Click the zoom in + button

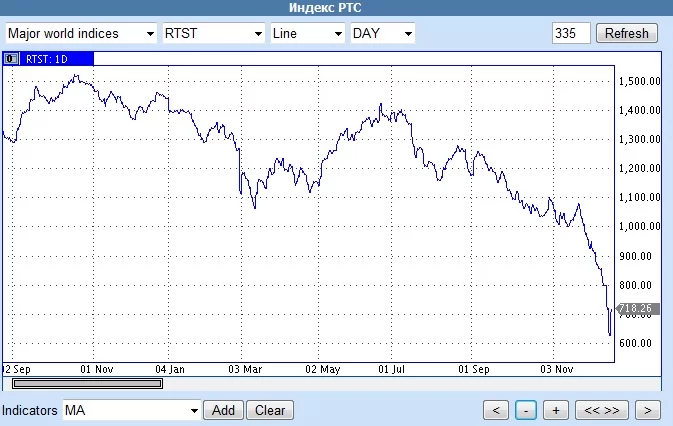(556, 411)
